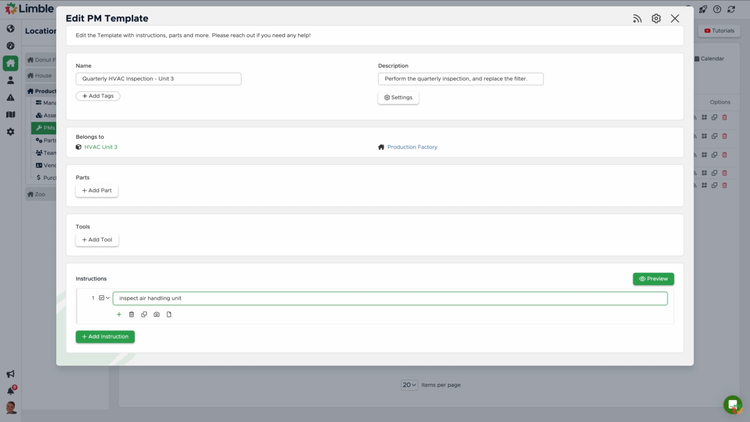The width and height of the screenshot is (750, 422).
Task: Open the Tutorials button
Action: click(719, 31)
